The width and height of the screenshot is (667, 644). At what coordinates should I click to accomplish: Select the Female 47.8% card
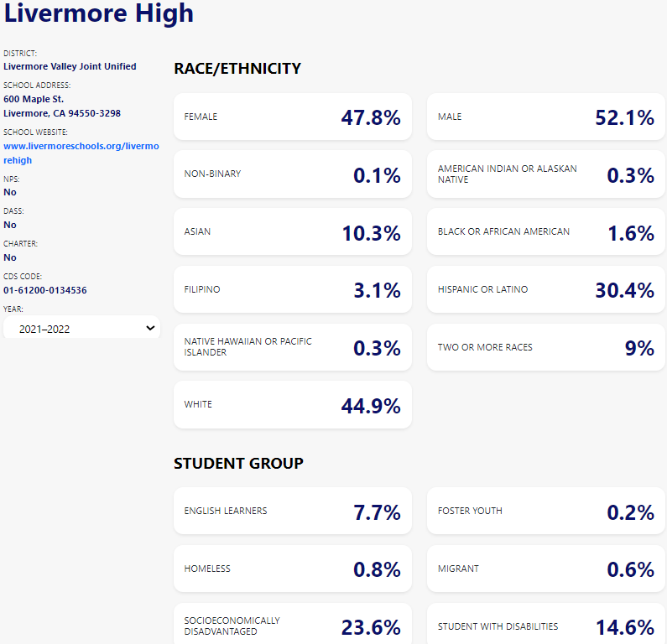click(x=292, y=117)
